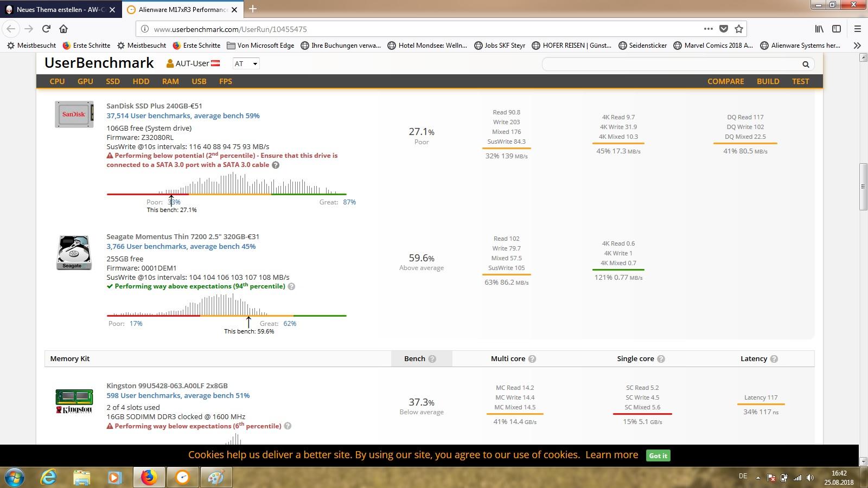The height and width of the screenshot is (488, 868).
Task: Click the Kingston memory product image
Action: [74, 401]
